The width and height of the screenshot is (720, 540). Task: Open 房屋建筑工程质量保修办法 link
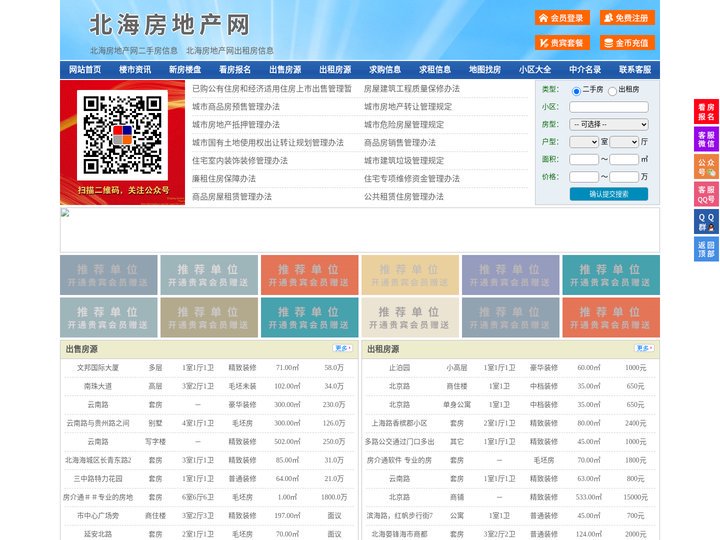(412, 89)
